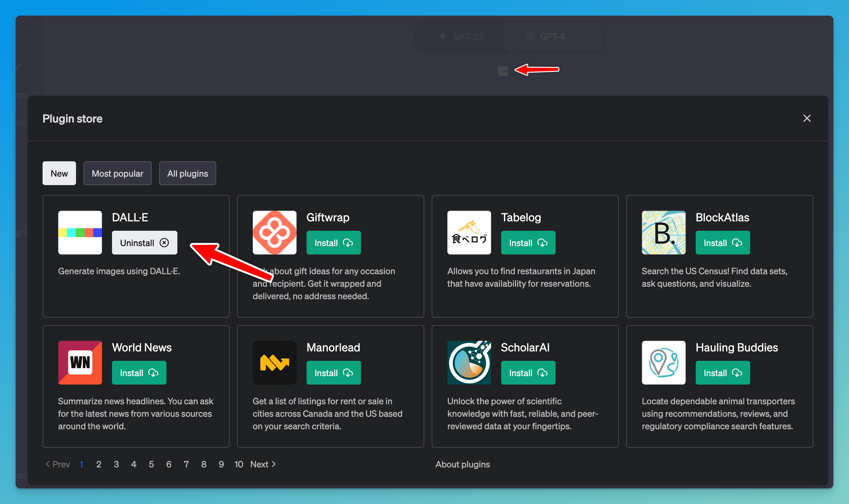The height and width of the screenshot is (504, 849).
Task: Click the ScholarAI plugin logo icon
Action: [x=469, y=363]
